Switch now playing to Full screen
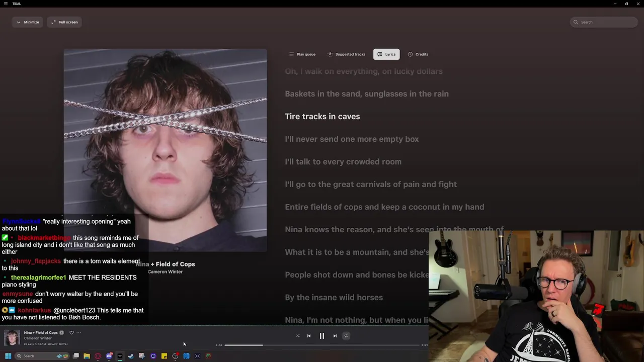Screen dimensions: 644x362 (x=65, y=22)
